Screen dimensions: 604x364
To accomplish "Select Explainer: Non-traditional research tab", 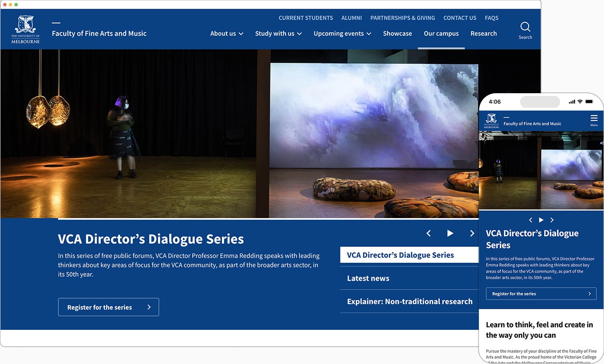I will point(410,302).
